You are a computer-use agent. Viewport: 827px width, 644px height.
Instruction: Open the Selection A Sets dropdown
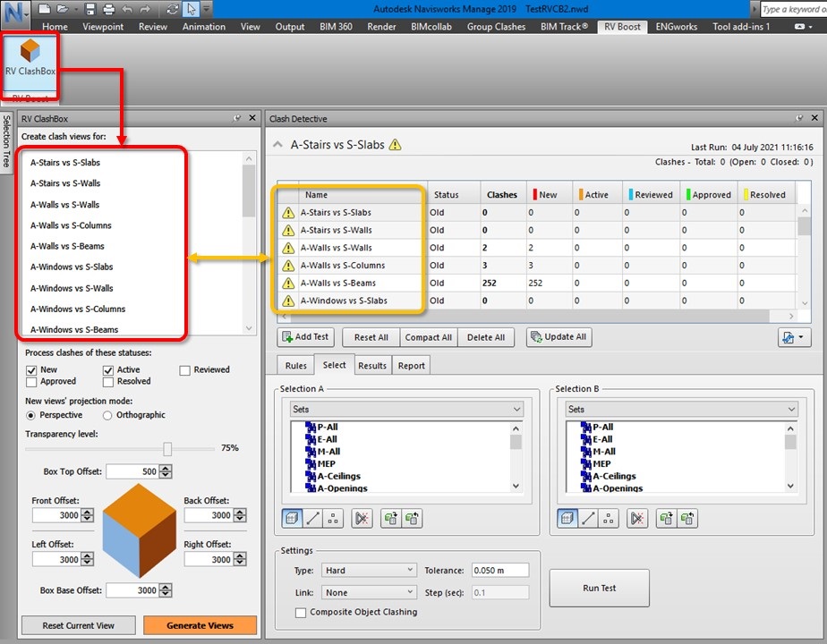pos(406,409)
